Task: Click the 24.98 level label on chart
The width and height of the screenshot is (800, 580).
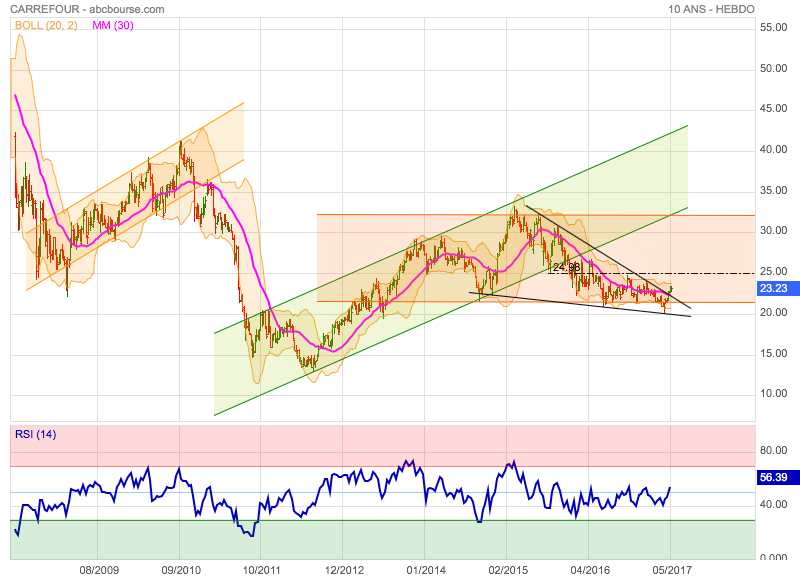Action: coord(566,267)
